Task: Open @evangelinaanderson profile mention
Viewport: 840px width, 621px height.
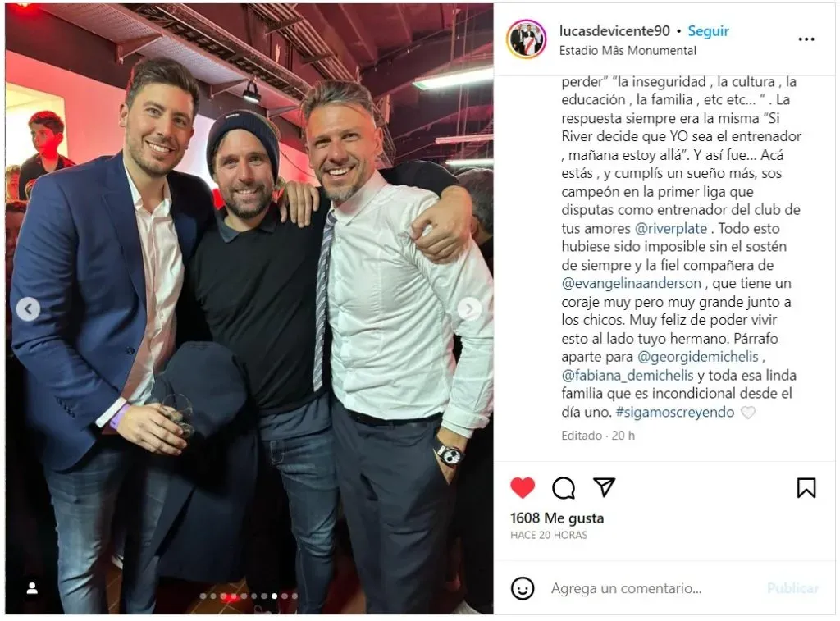Action: pos(631,284)
